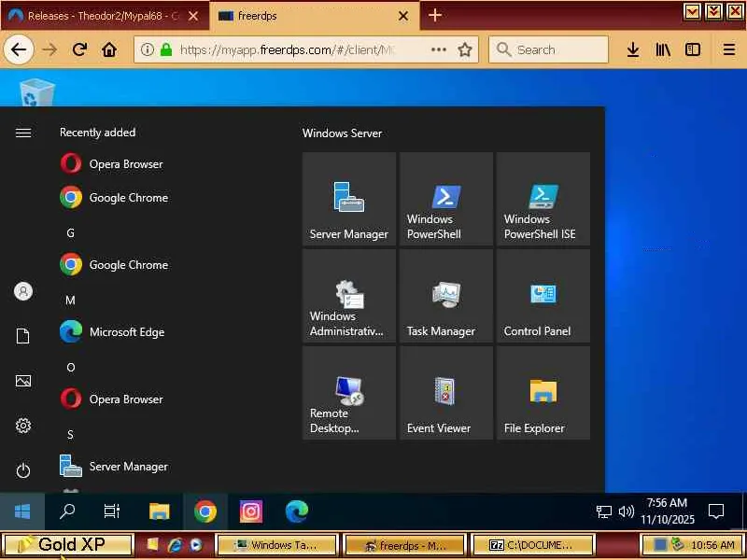Open Pictures icon in Start sidebar
Viewport: 747px width, 560px height.
click(x=23, y=381)
